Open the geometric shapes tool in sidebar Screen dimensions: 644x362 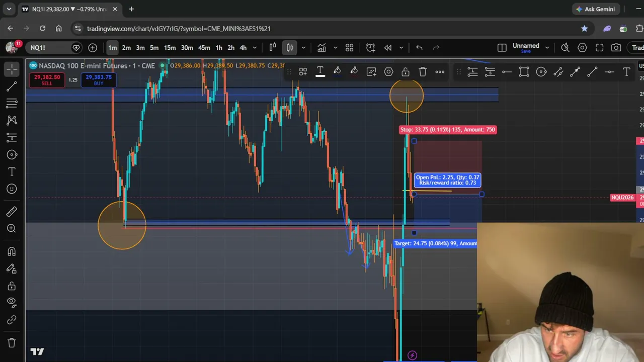click(12, 154)
